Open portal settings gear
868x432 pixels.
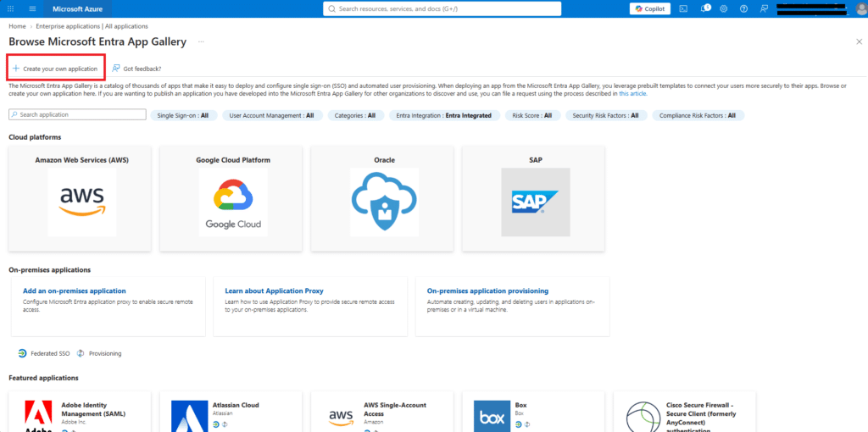point(724,8)
